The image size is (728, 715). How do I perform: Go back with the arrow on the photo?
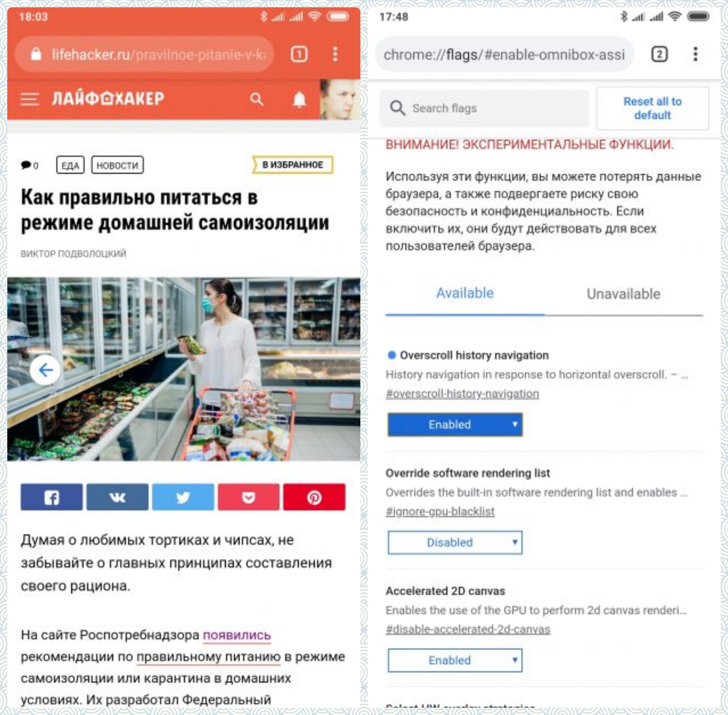tap(45, 370)
